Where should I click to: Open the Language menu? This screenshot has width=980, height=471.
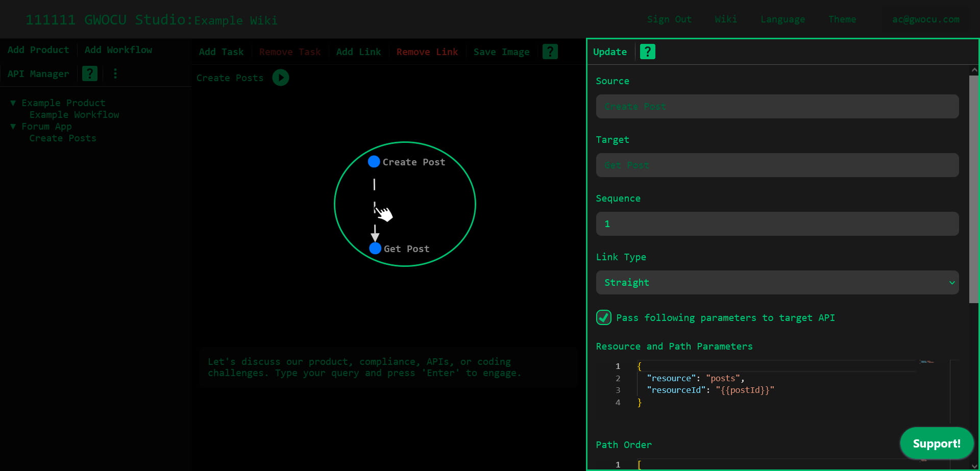[x=782, y=19]
